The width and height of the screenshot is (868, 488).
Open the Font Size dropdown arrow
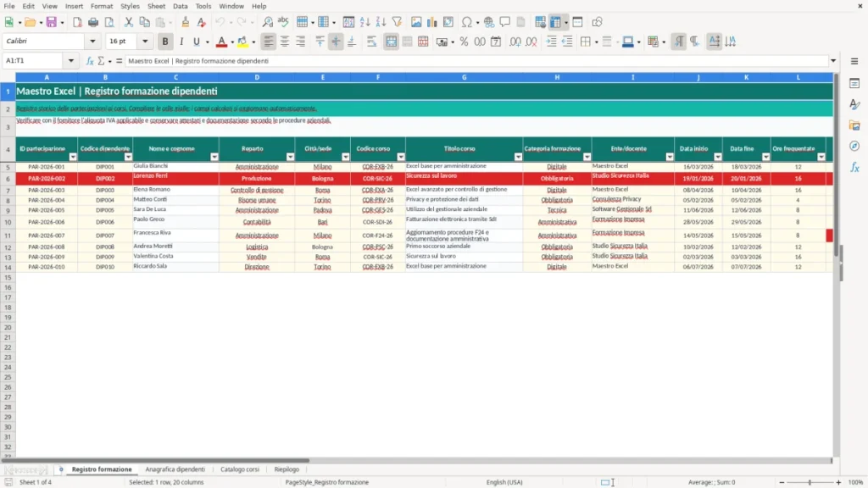[x=145, y=41]
